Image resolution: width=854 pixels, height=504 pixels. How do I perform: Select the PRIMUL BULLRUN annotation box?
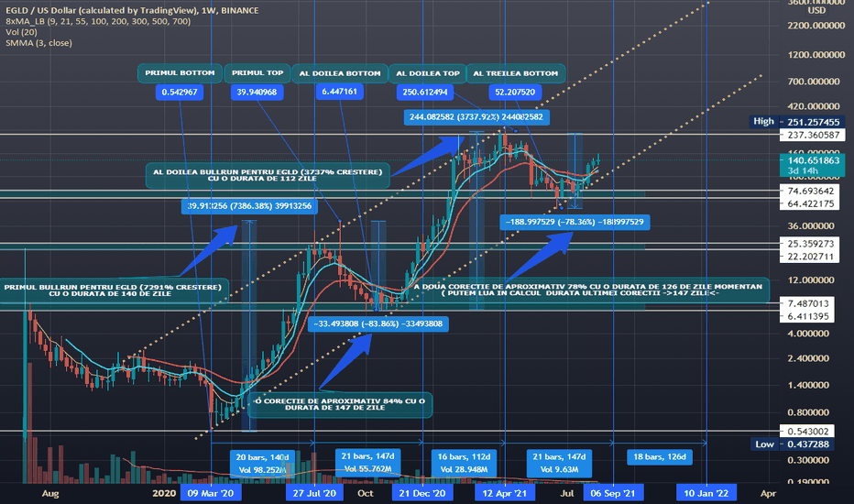tap(114, 290)
